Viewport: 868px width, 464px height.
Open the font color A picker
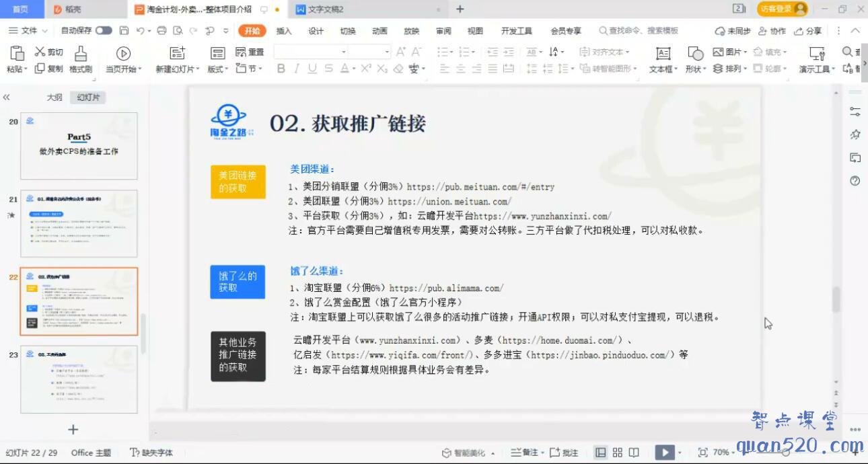pyautogui.click(x=345, y=69)
